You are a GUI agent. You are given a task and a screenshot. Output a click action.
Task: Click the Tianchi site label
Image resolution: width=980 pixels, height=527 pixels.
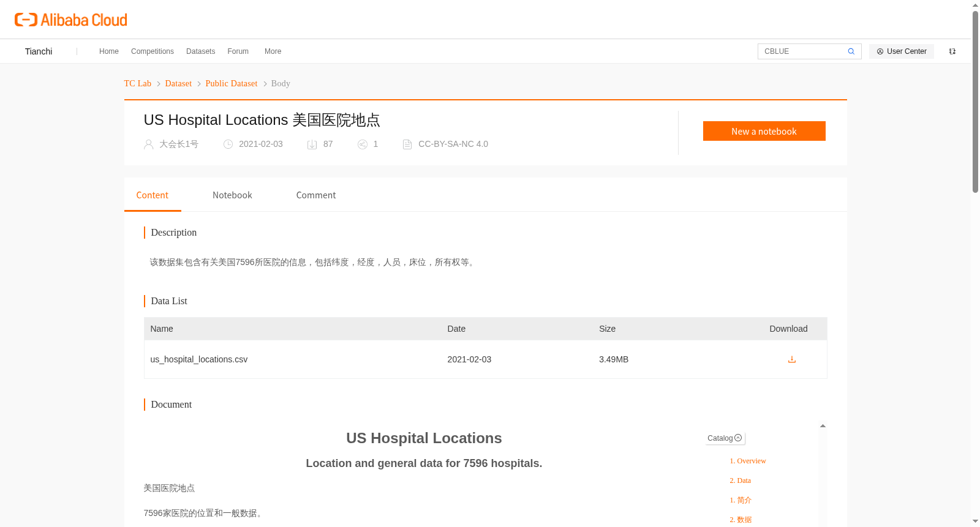(39, 51)
